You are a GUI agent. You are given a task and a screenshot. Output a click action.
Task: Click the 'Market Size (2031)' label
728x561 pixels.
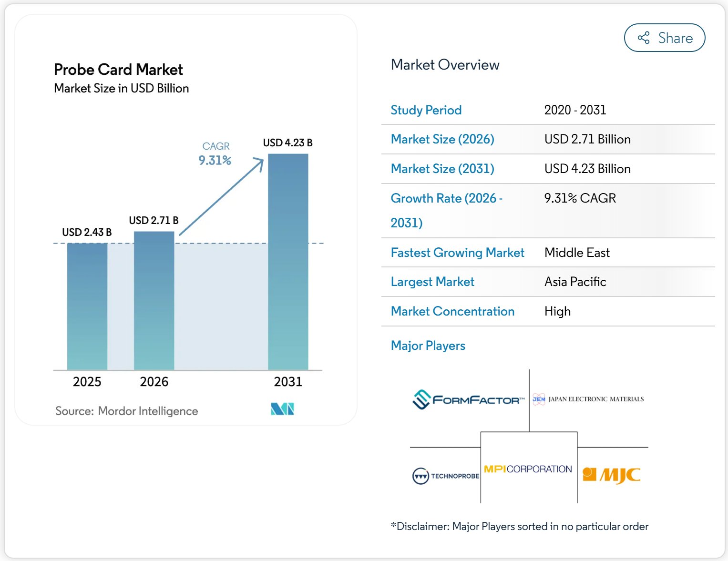tap(442, 169)
